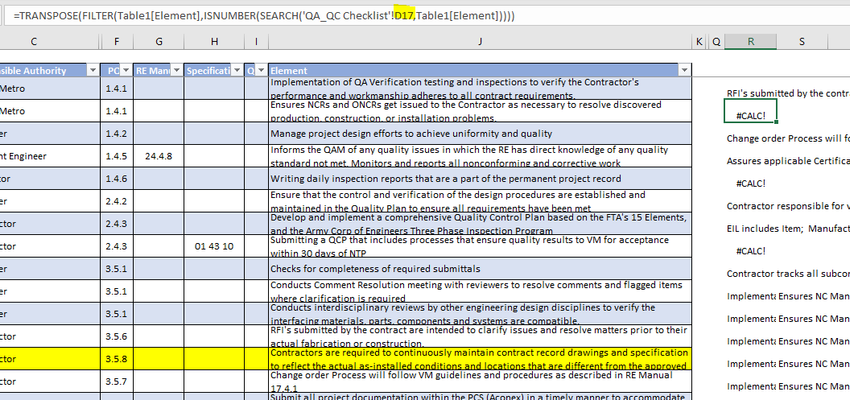This screenshot has height=400, width=850.
Task: Open the RE Man column filter dropdown
Action: pyautogui.click(x=176, y=70)
